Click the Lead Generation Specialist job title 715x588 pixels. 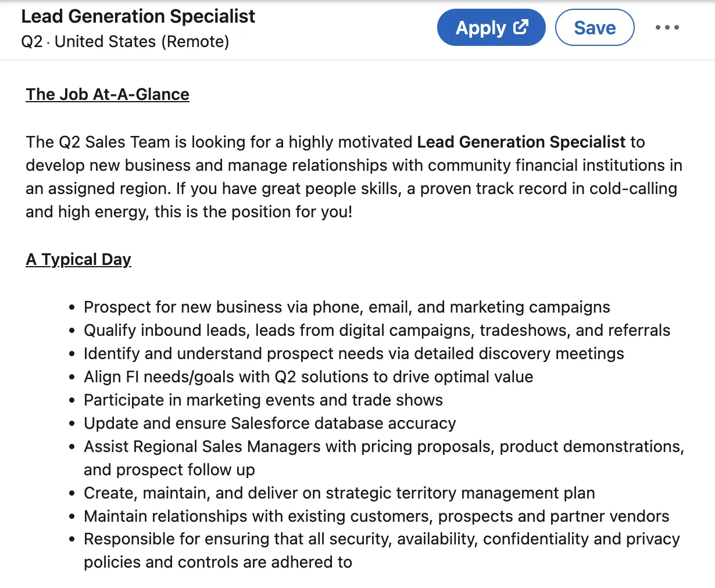(138, 16)
